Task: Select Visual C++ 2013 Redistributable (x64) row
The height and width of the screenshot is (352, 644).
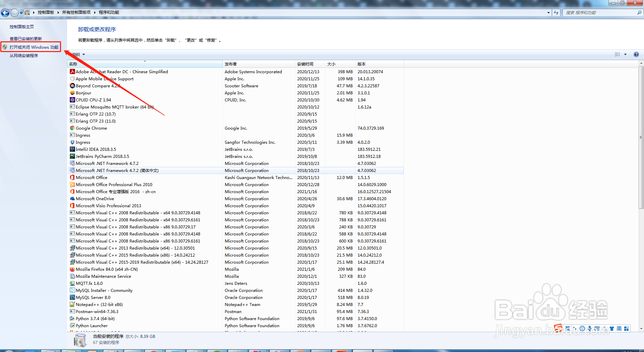Action: (x=236, y=248)
